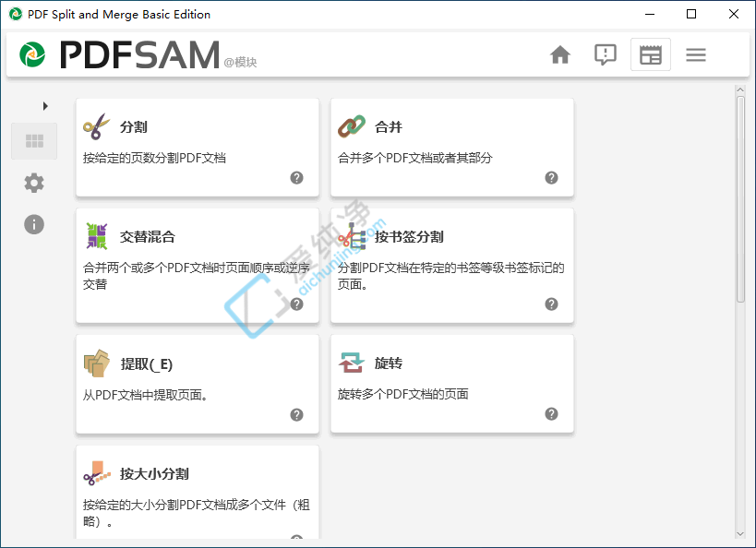This screenshot has height=548, width=756.
Task: Open the 分割 (Split) module
Action: (x=134, y=127)
